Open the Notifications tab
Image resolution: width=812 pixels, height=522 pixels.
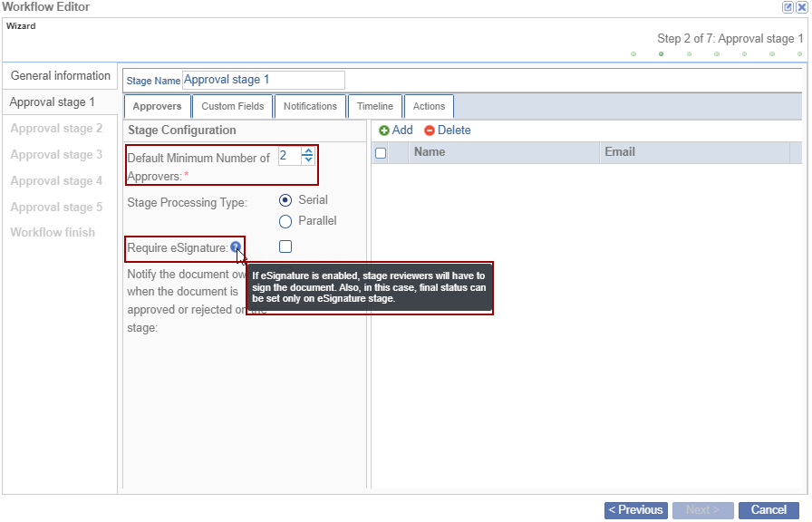click(x=310, y=106)
